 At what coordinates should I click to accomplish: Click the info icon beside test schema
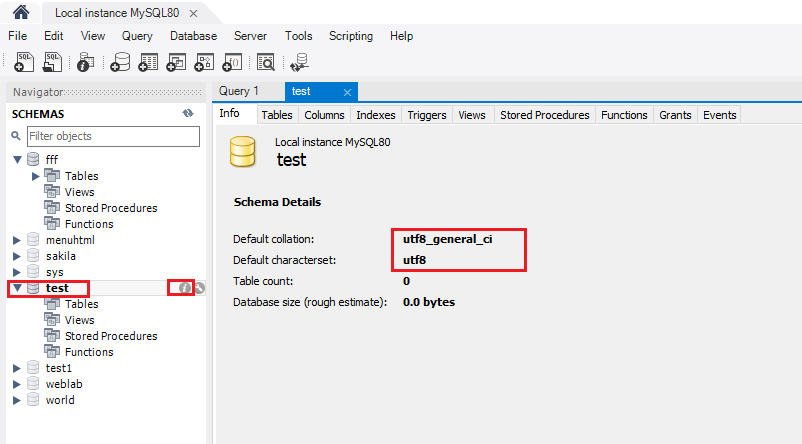pyautogui.click(x=184, y=288)
